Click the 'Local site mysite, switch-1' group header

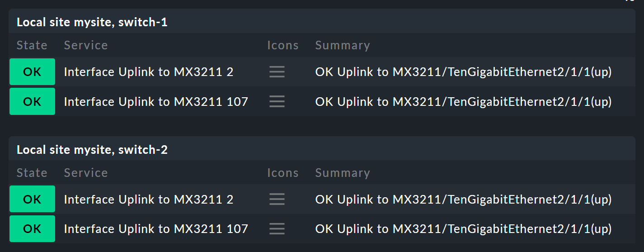[92, 22]
